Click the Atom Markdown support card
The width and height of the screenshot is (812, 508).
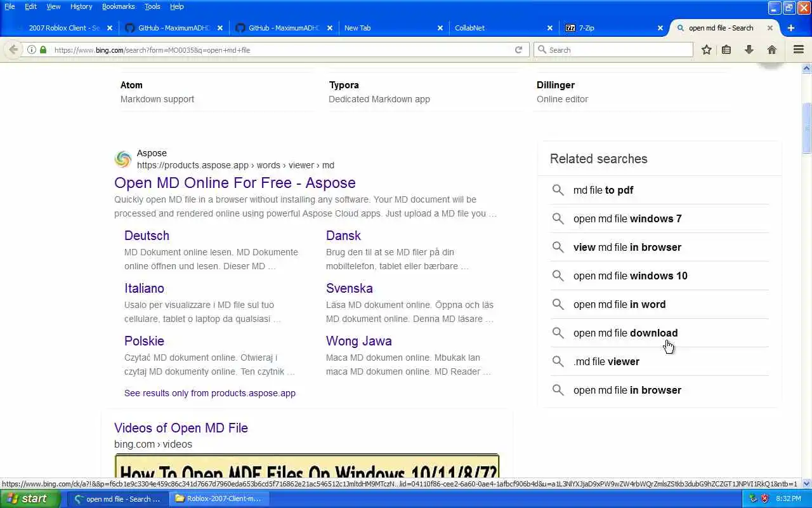click(216, 92)
